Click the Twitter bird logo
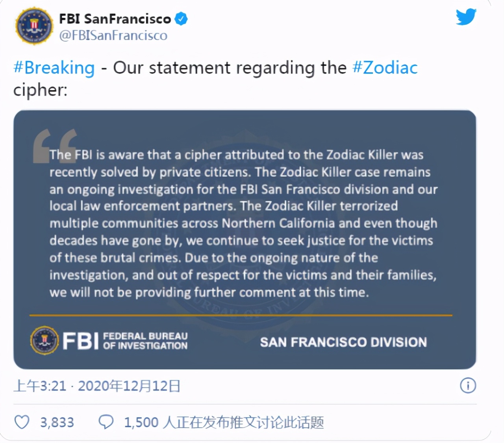The height and width of the screenshot is (443, 504). 466,17
